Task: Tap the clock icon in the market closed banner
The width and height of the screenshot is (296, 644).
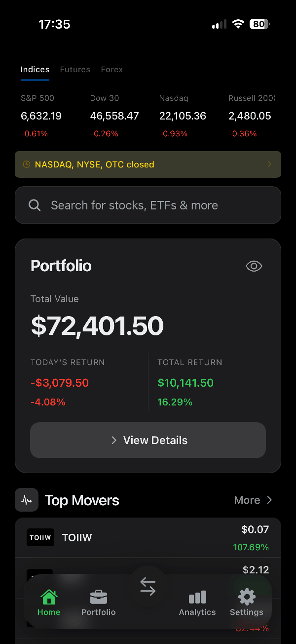Action: click(26, 164)
